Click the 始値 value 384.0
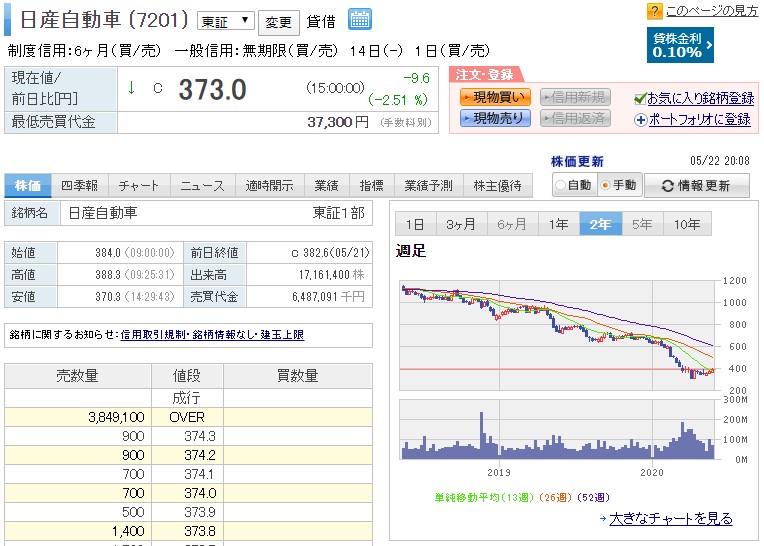 (x=108, y=253)
